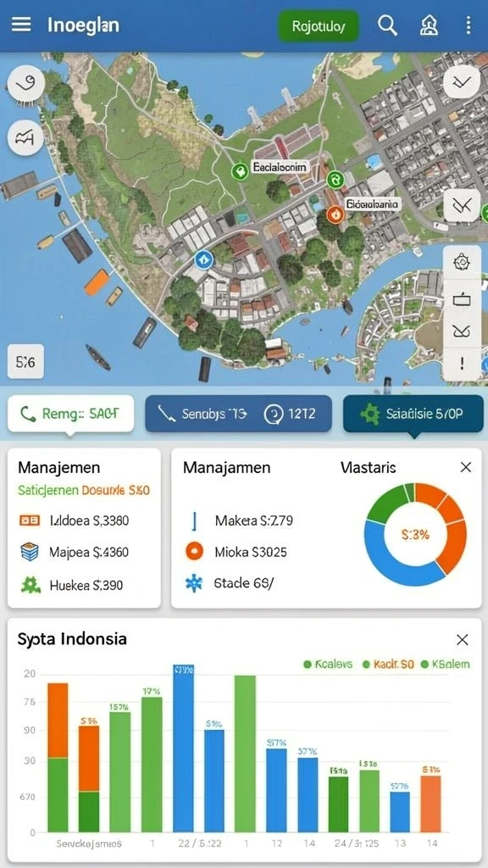Click the gear icon in Saiatisie tab
Viewport: 488px width, 868px height.
tap(370, 414)
